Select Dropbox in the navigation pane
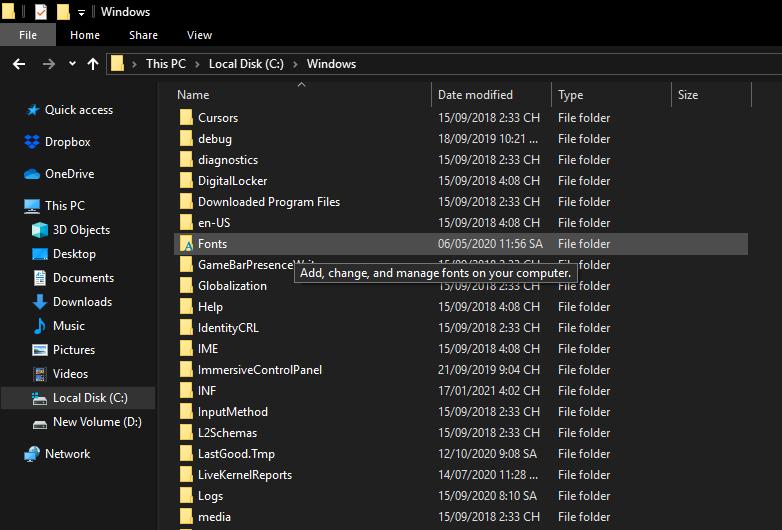The height and width of the screenshot is (530, 782). tap(67, 142)
